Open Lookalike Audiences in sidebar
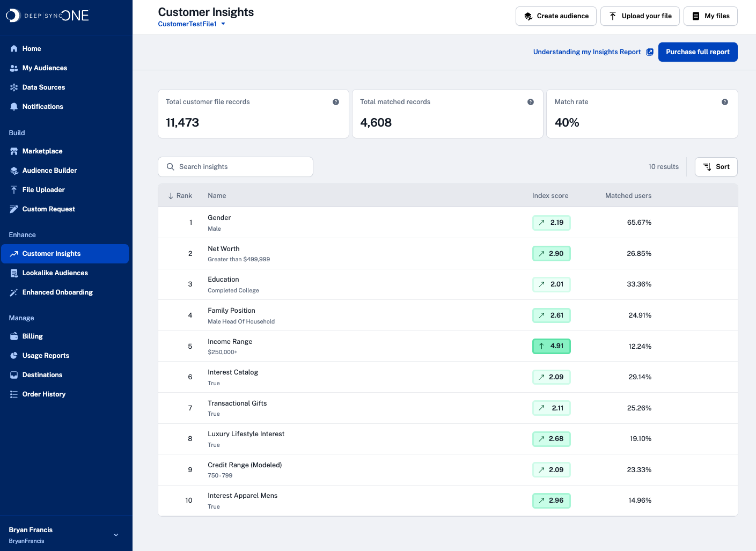 pos(55,273)
